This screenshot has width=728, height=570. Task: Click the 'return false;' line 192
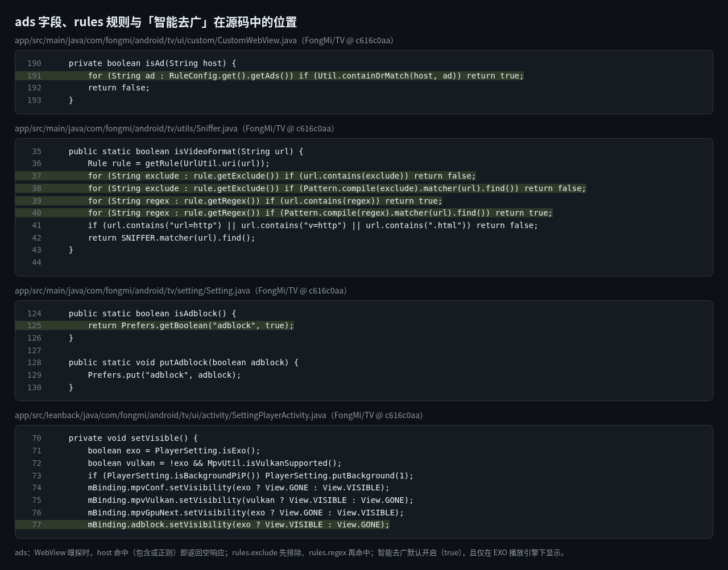pos(118,88)
